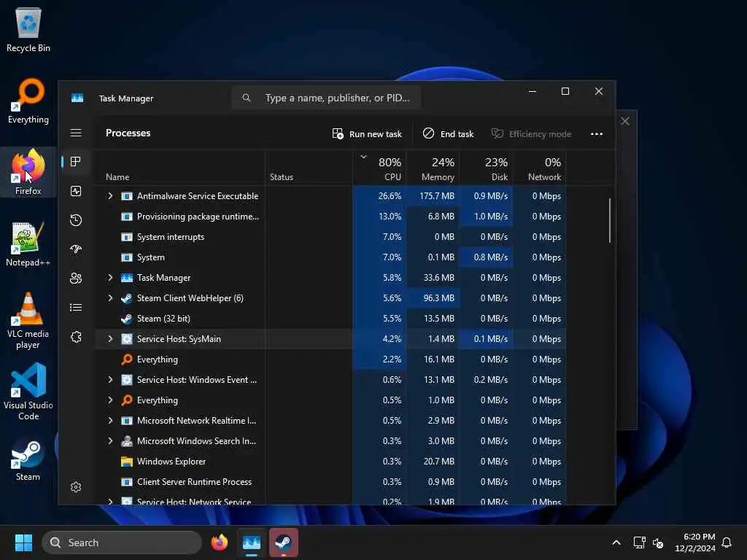Click the 175.7 MB memory cell
This screenshot has width=747, height=560.
pyautogui.click(x=433, y=195)
